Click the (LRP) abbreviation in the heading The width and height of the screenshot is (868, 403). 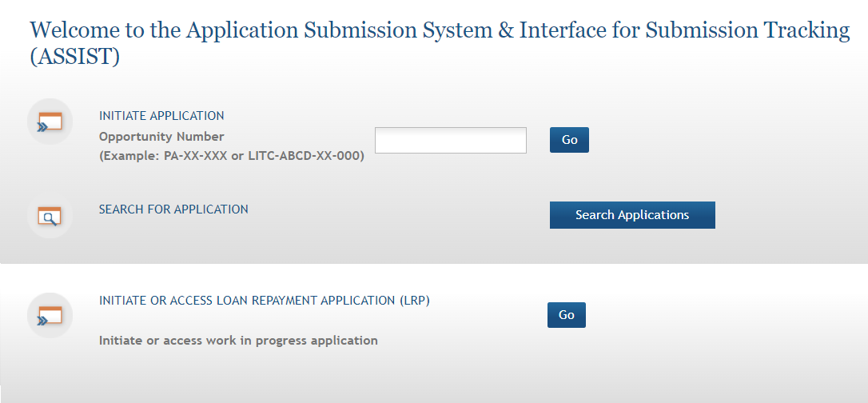(x=414, y=301)
